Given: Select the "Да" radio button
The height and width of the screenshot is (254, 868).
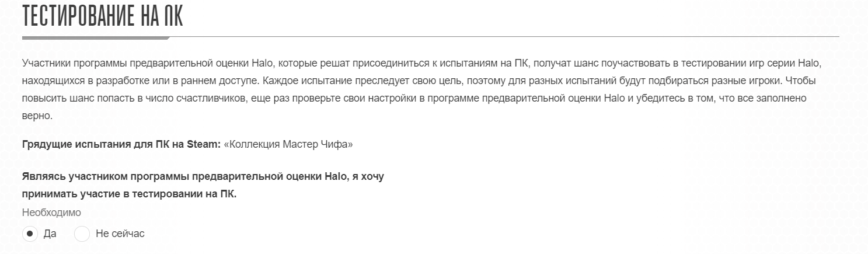Looking at the screenshot, I should (30, 234).
